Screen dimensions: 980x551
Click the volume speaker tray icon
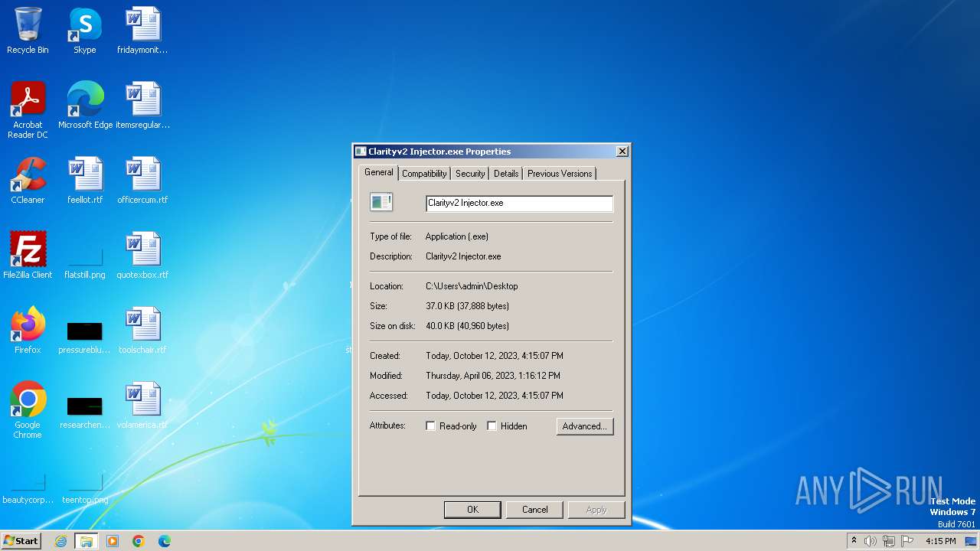[x=871, y=541]
